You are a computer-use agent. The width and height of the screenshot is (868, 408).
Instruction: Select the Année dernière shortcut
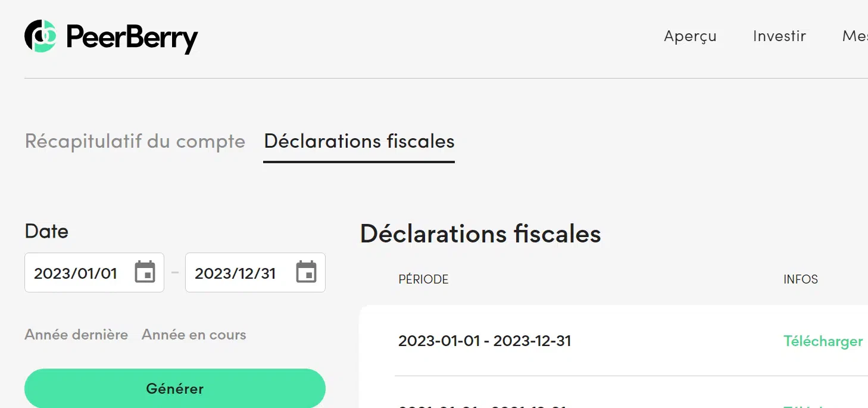[76, 335]
